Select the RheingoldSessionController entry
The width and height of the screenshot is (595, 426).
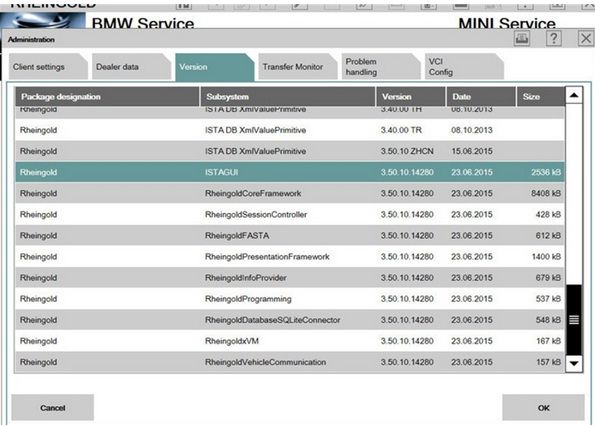tap(290, 215)
